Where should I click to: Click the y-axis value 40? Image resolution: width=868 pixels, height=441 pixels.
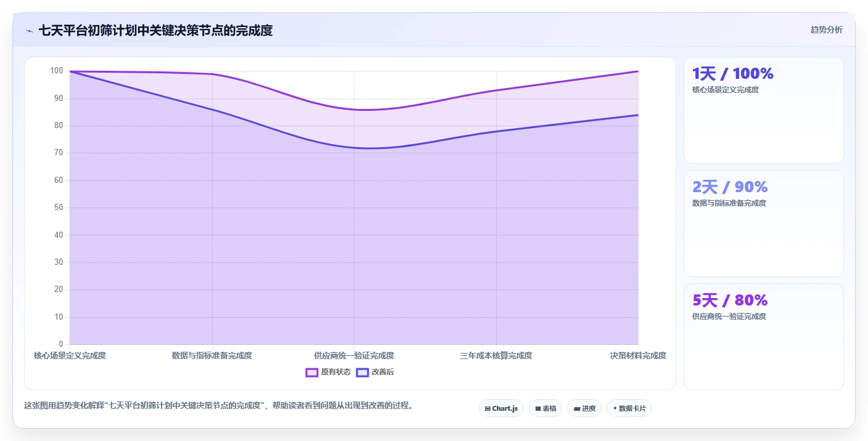(59, 235)
